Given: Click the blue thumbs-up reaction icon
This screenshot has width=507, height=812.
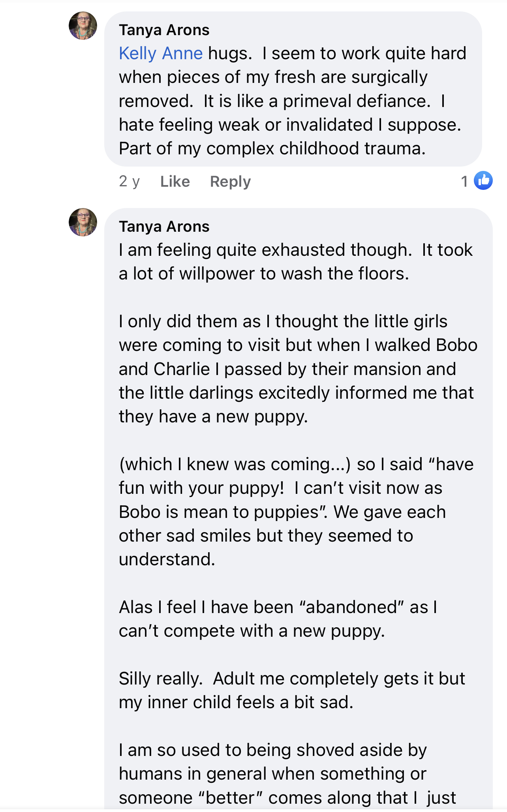Looking at the screenshot, I should click(x=483, y=181).
